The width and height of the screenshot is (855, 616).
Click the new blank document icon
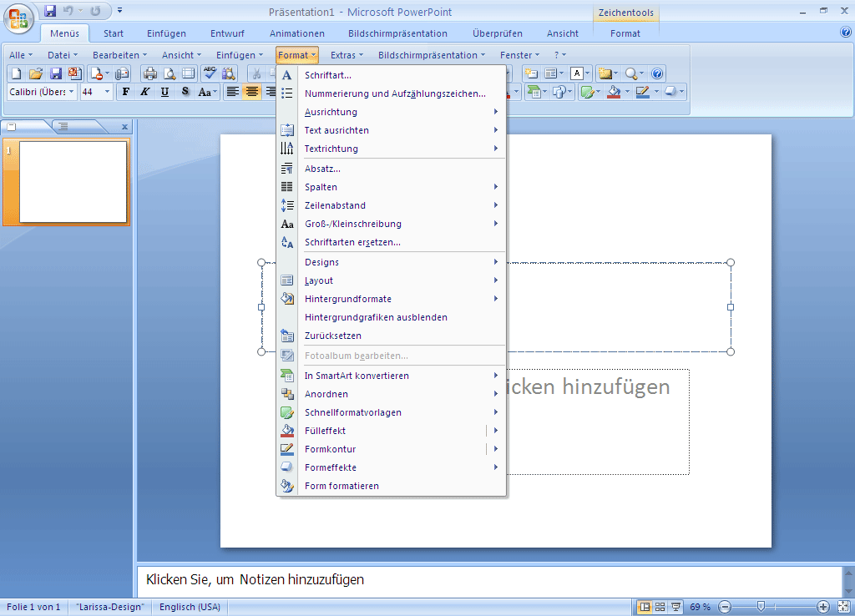(17, 73)
